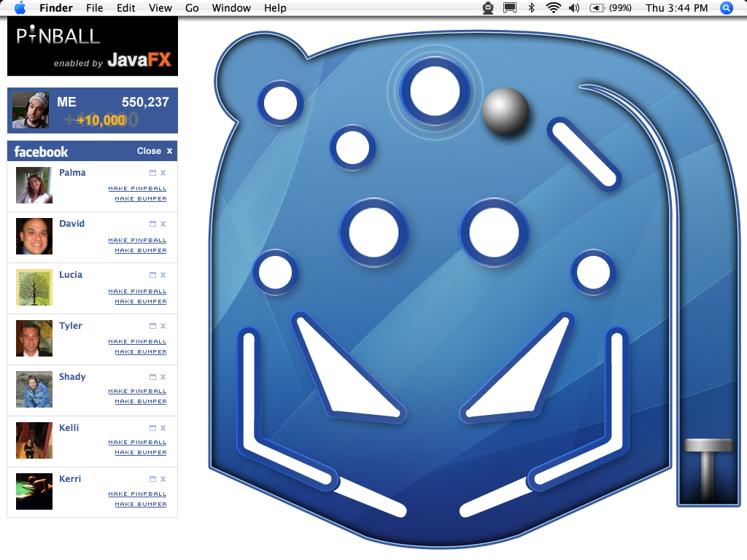Open the Wi-Fi status menu
This screenshot has height=560, width=747.
pos(553,8)
